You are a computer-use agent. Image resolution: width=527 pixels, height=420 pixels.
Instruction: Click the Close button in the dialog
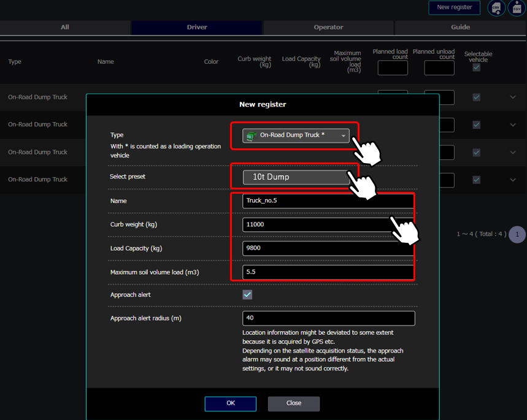pos(293,403)
